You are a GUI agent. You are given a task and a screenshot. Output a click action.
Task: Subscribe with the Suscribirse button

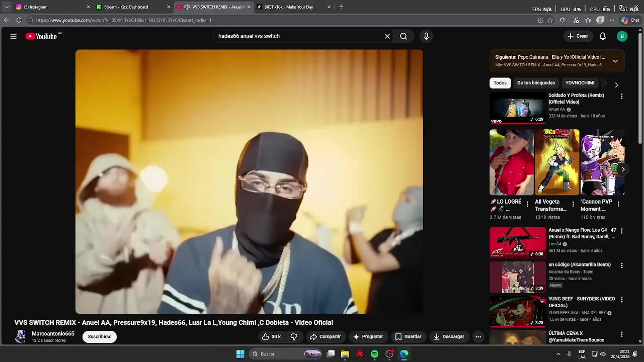point(100,337)
